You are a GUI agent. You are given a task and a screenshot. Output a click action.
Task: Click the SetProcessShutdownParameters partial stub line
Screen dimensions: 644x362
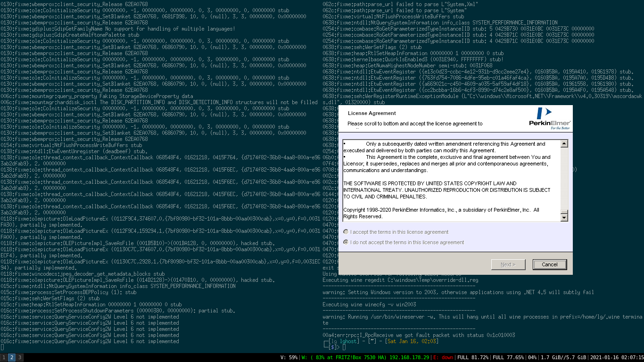pos(117,311)
